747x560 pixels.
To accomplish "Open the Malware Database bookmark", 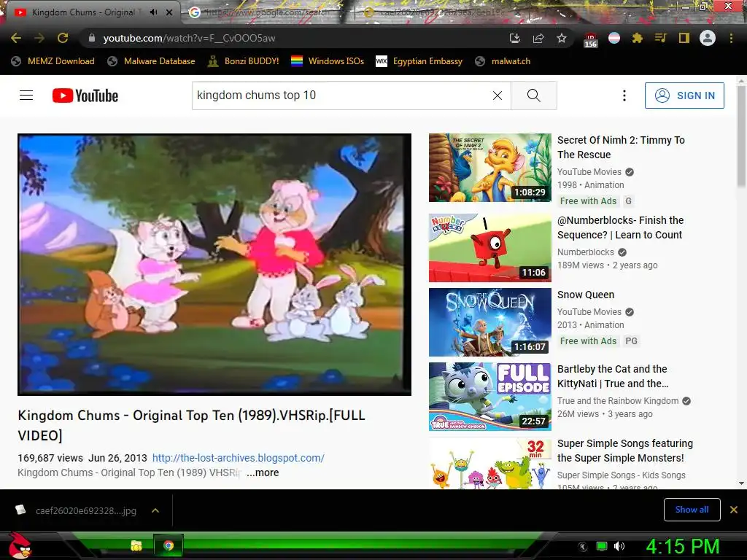I will (x=152, y=61).
